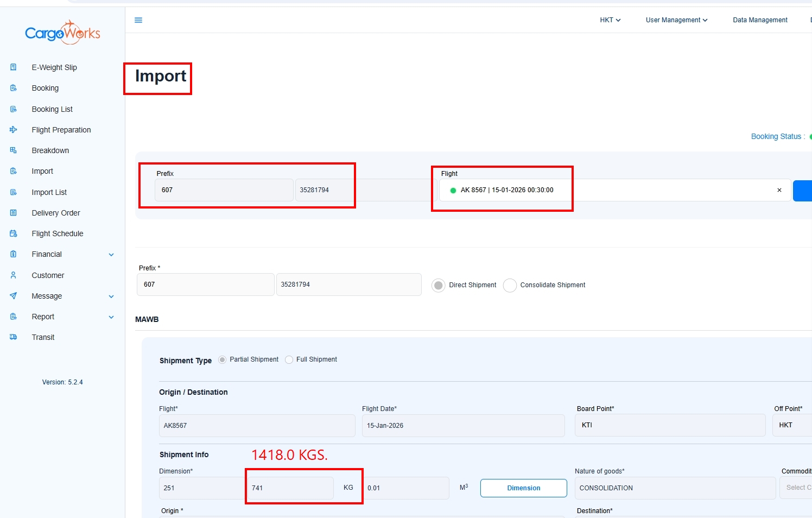Click the Flight Preparation airplane icon

click(x=14, y=130)
